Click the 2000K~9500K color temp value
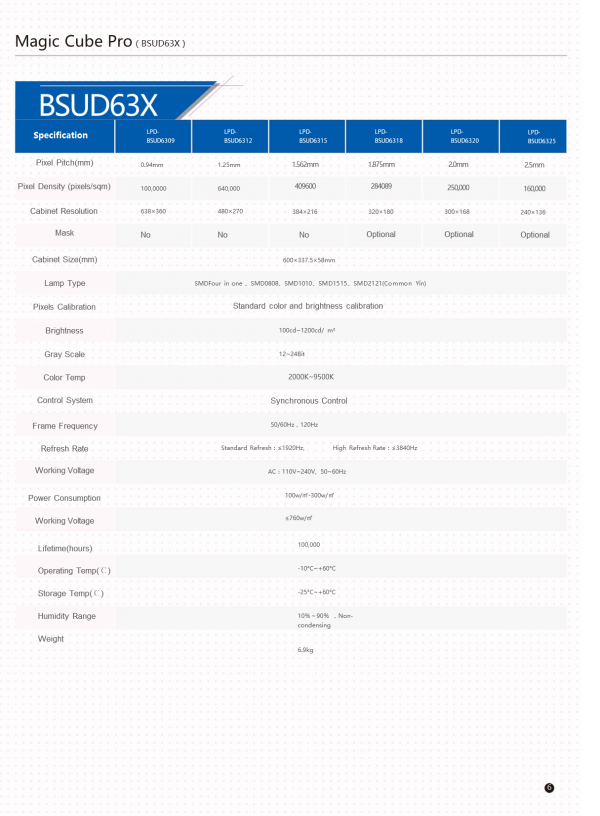The height and width of the screenshot is (816, 600). pyautogui.click(x=310, y=377)
